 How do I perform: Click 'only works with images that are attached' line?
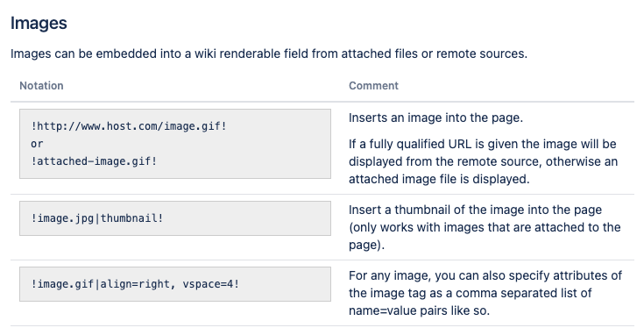[x=485, y=227]
